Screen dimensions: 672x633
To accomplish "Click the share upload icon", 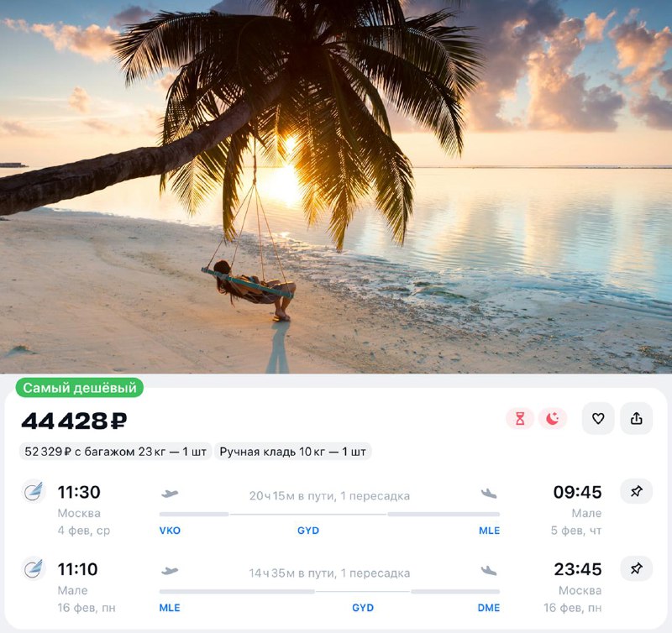I will (637, 418).
